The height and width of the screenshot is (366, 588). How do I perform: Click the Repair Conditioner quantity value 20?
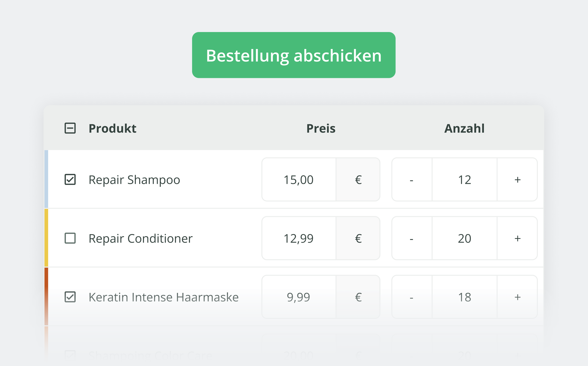464,238
